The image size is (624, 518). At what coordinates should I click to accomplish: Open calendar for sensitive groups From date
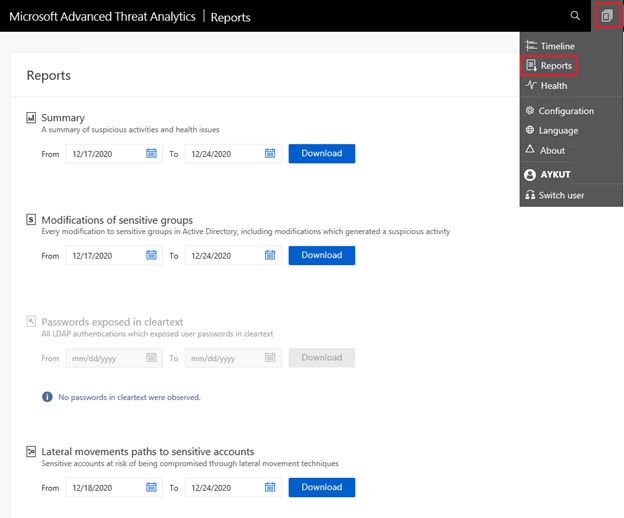coord(152,255)
